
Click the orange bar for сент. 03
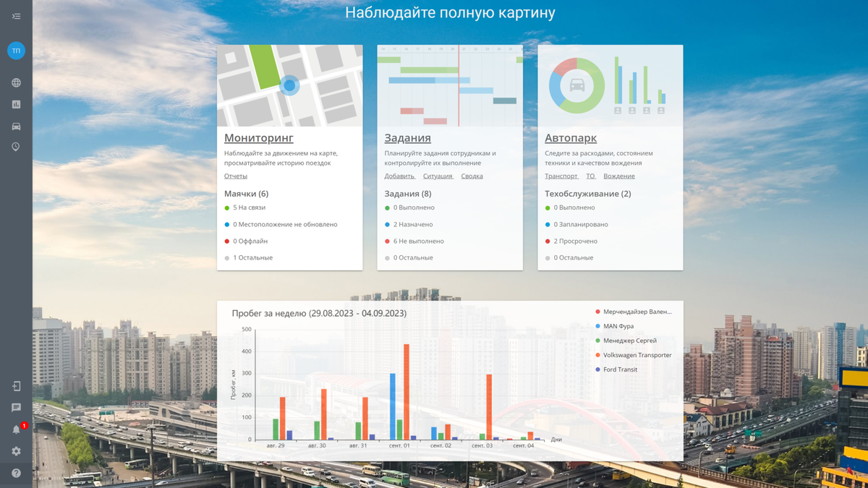489,407
